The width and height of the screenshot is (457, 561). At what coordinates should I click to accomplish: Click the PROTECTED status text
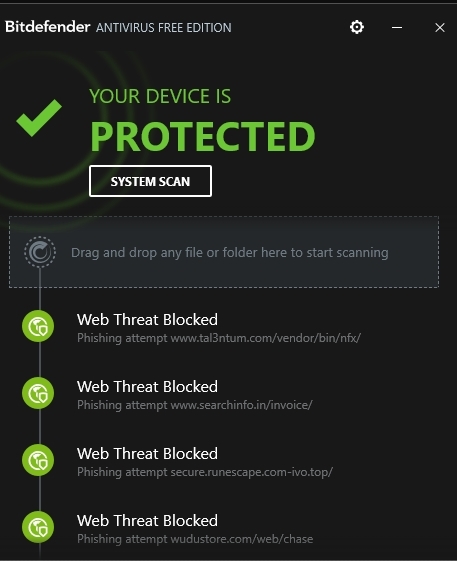click(203, 137)
